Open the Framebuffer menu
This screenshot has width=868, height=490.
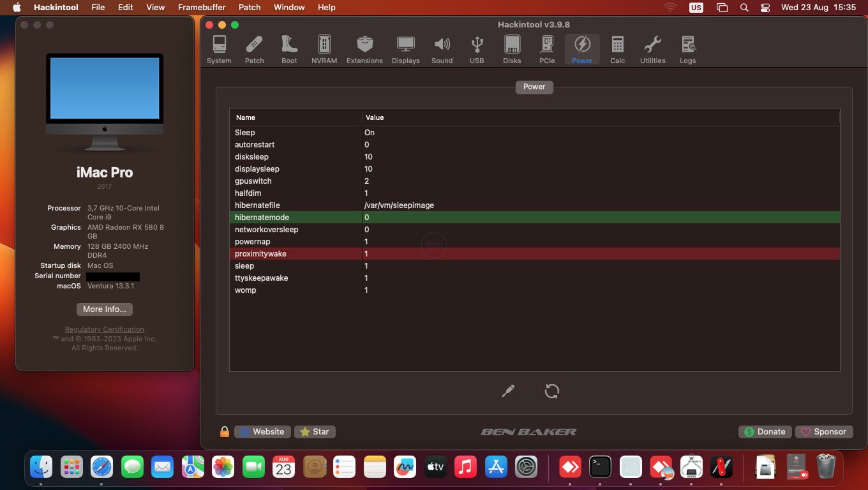(202, 7)
